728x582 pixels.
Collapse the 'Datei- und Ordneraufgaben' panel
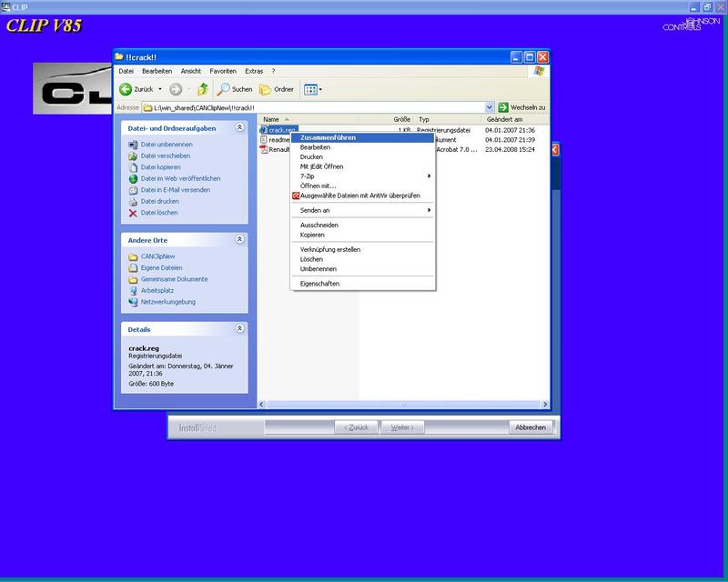239,128
